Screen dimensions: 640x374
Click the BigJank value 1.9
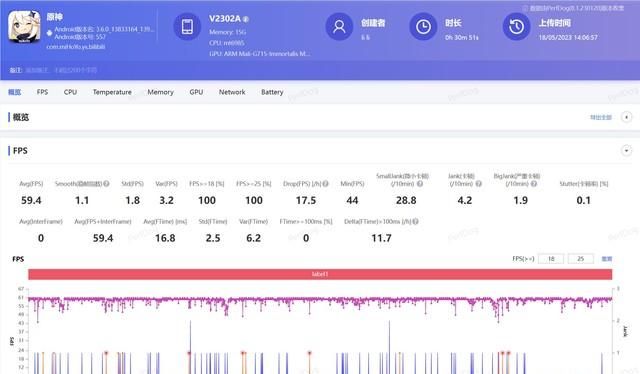tap(520, 200)
